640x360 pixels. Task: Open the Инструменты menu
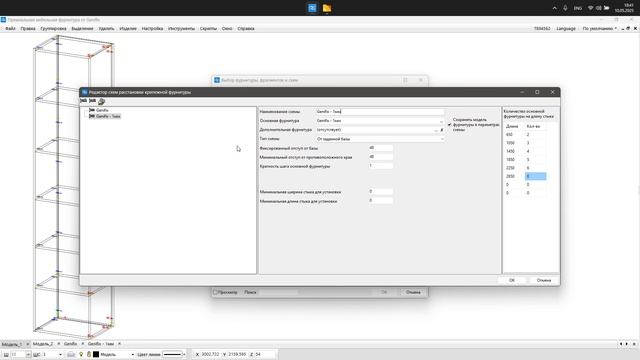pyautogui.click(x=181, y=29)
